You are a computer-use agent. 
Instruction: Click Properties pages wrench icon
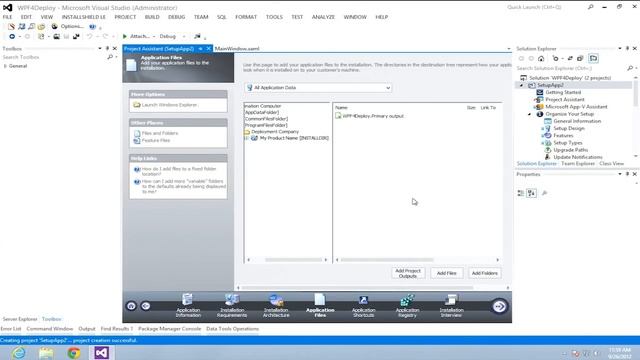click(544, 193)
